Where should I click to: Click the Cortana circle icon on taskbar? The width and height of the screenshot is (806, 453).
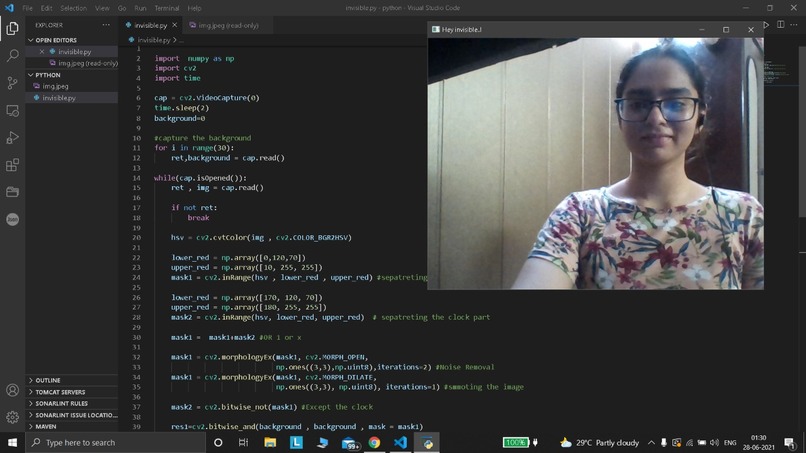click(218, 442)
